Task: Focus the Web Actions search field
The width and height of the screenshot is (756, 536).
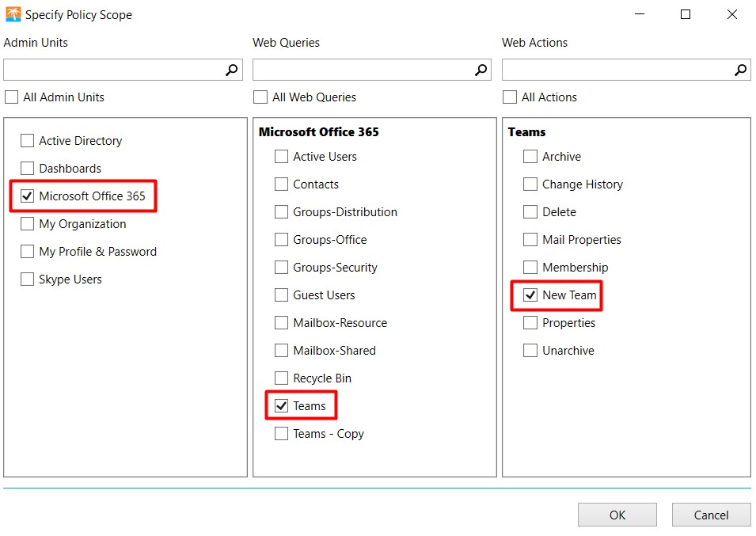Action: click(x=626, y=70)
